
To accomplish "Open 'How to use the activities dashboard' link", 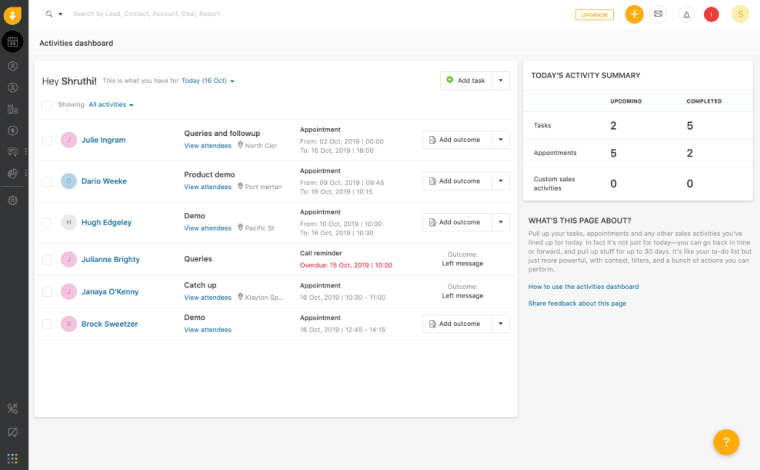I will (x=583, y=287).
